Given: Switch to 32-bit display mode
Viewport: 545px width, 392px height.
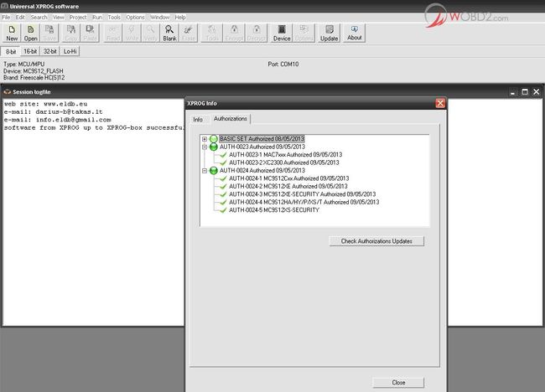Looking at the screenshot, I should pyautogui.click(x=49, y=51).
